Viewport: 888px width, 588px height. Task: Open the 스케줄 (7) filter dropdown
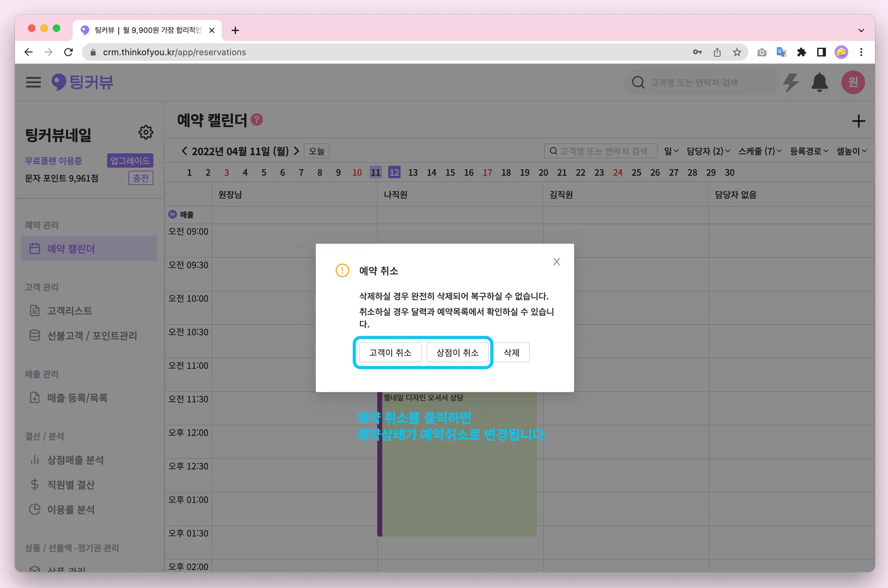pos(760,151)
